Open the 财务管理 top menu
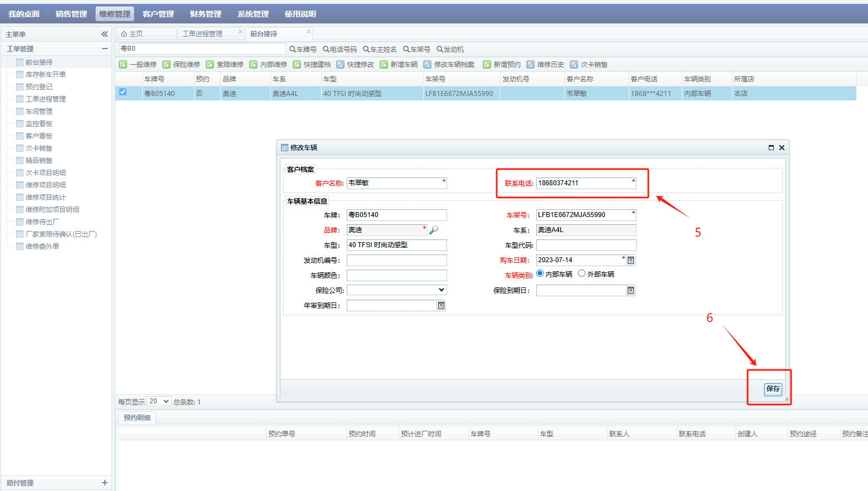Viewport: 868px width, 491px height. [205, 14]
